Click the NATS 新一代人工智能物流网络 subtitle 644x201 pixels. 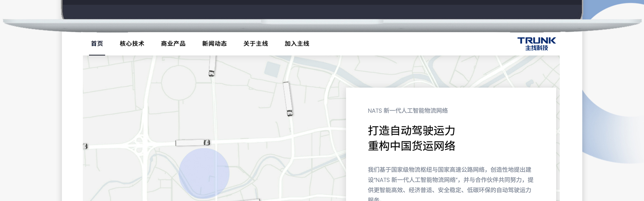coord(408,111)
